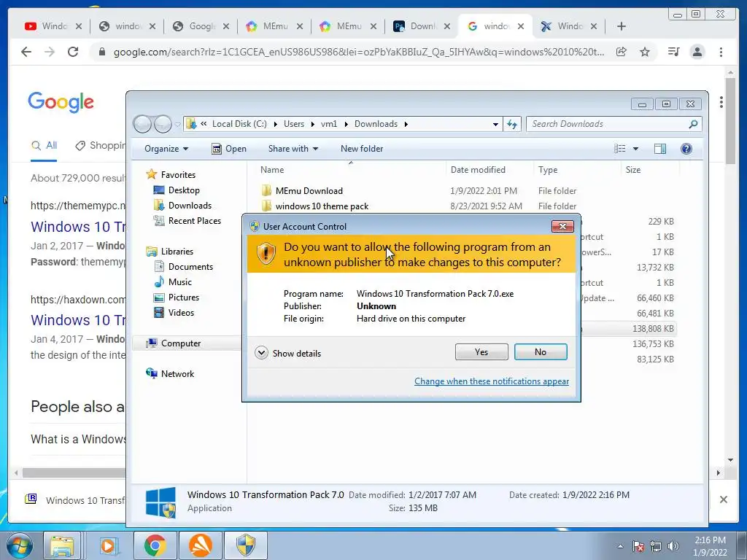Screen dimensions: 747x560
Task: Click the Search Downloads field
Action: pyautogui.click(x=614, y=124)
